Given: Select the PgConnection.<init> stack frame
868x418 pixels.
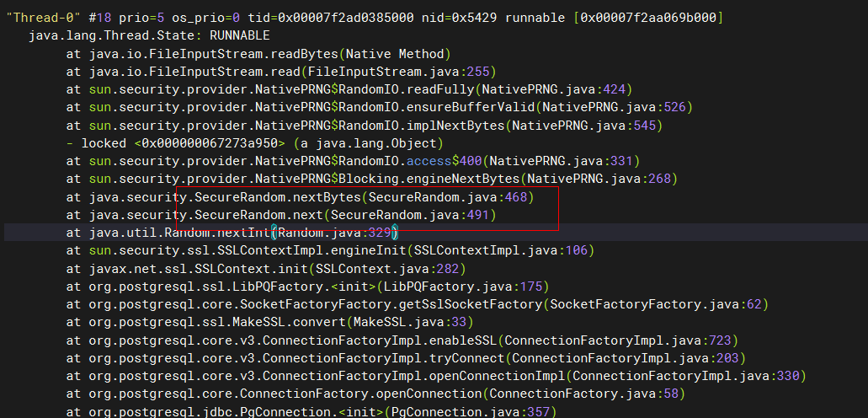Looking at the screenshot, I should pyautogui.click(x=312, y=411).
